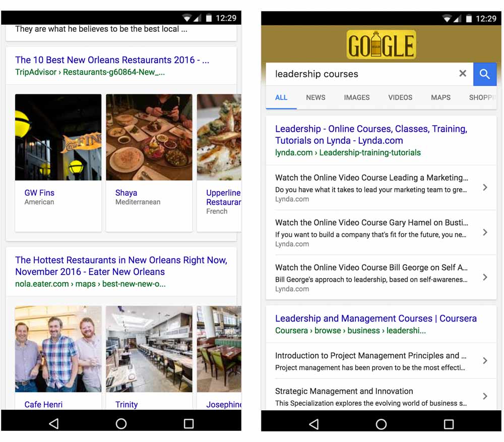Tap recent apps square on right phone
The height and width of the screenshot is (442, 504).
pyautogui.click(x=449, y=424)
